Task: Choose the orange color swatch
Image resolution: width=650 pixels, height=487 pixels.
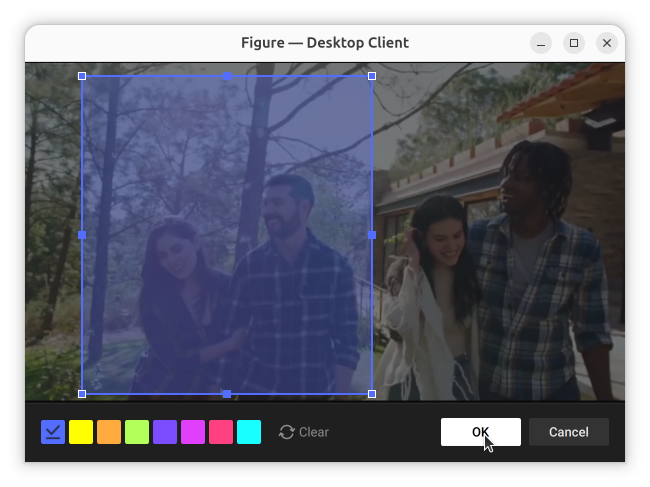Action: (109, 432)
